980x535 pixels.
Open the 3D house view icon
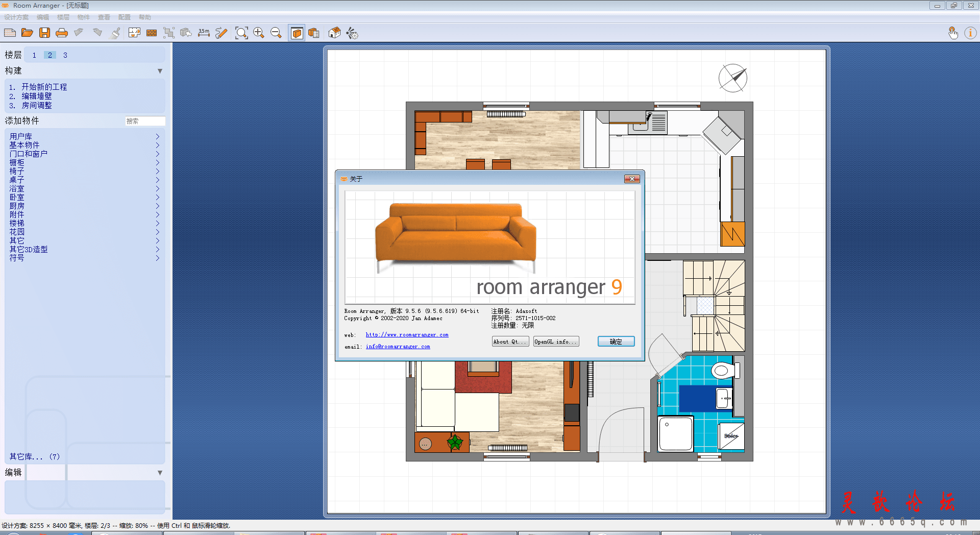click(x=334, y=33)
